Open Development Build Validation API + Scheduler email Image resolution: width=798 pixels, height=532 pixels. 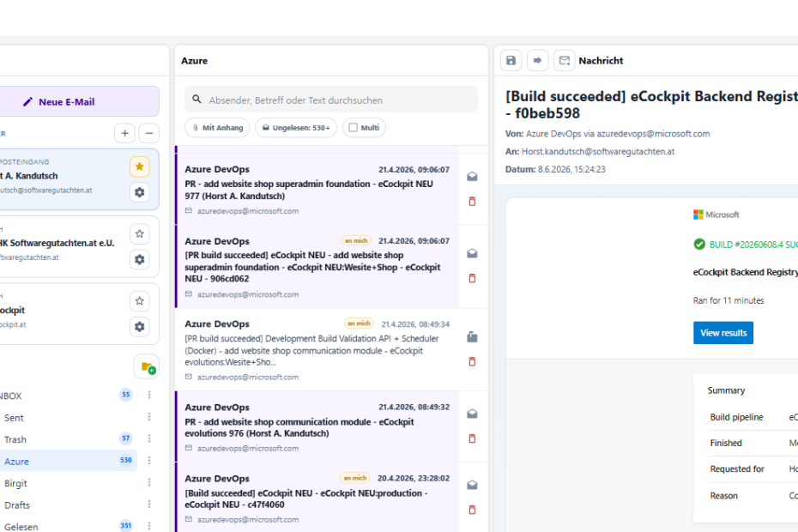(x=317, y=350)
